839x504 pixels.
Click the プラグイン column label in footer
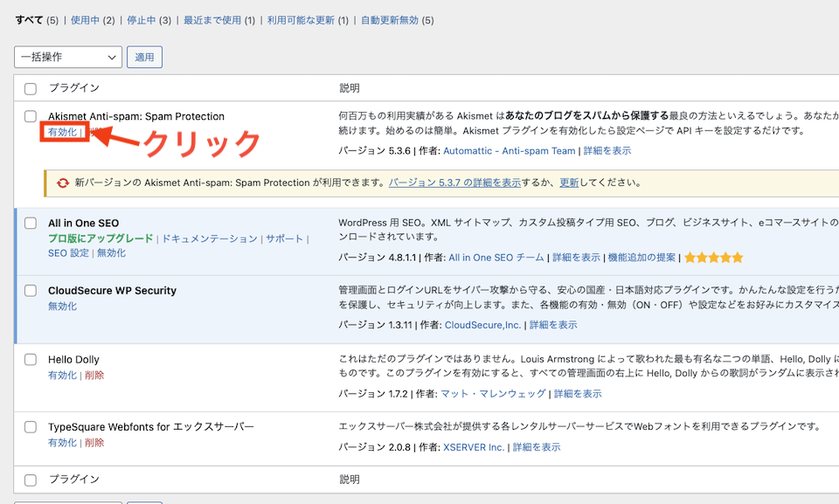click(73, 480)
